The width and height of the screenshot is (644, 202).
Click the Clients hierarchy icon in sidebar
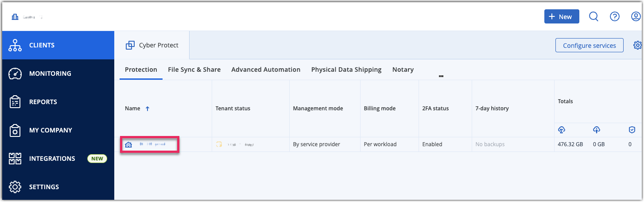[x=15, y=45]
